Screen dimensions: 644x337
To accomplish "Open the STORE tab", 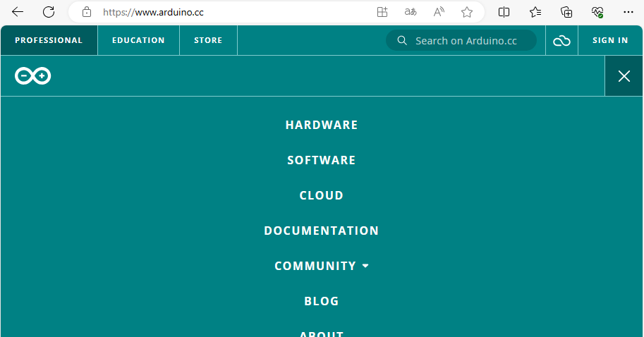I will click(x=208, y=40).
